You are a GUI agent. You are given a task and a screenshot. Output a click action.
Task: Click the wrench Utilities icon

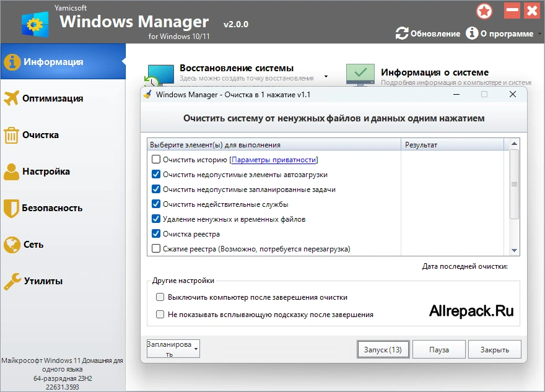[x=12, y=281]
